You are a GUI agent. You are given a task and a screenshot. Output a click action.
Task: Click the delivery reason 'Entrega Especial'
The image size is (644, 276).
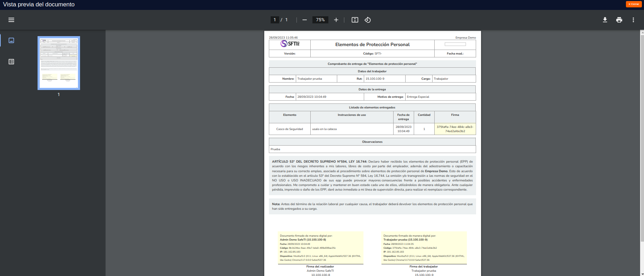418,97
